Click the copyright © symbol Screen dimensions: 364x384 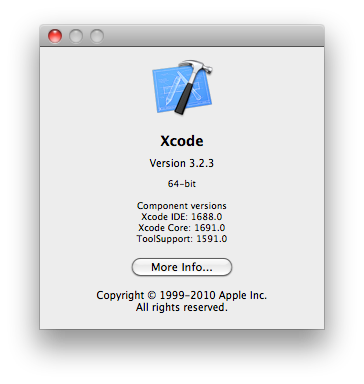152,295
